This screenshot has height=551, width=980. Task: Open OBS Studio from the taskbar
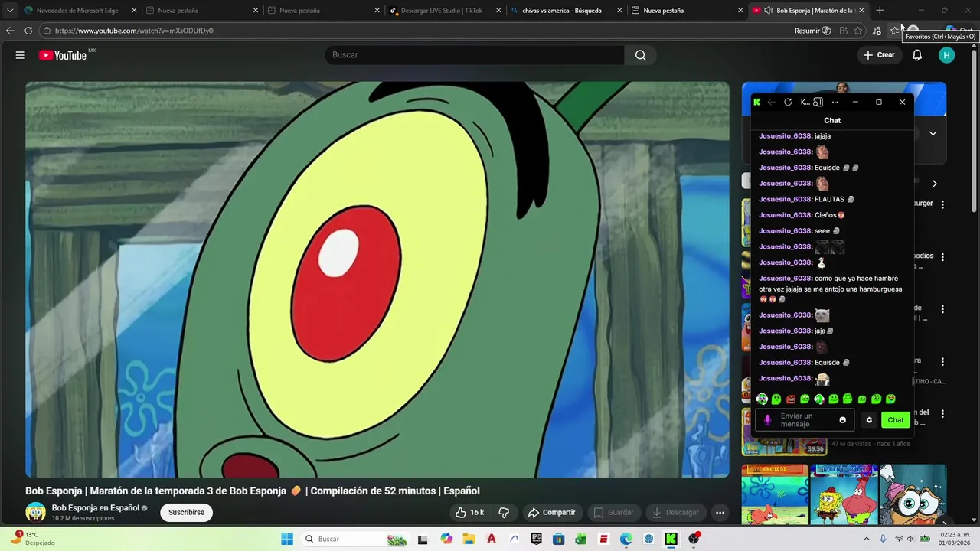(694, 539)
